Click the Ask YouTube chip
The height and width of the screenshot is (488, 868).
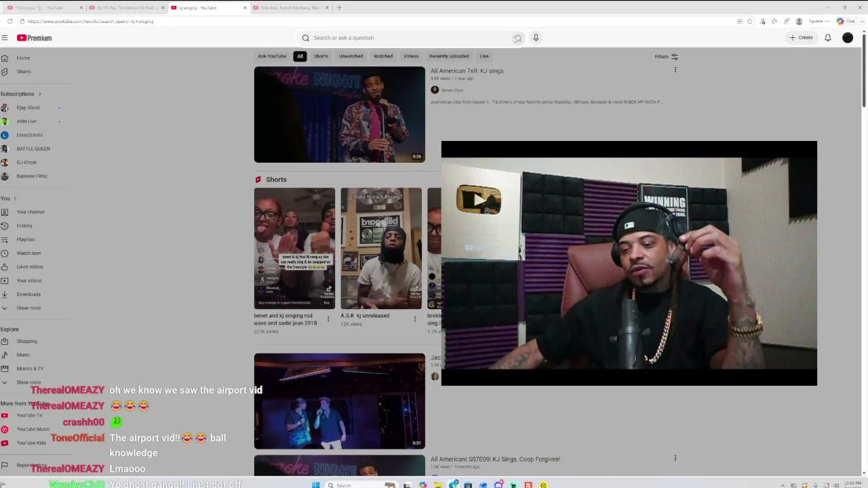[272, 56]
